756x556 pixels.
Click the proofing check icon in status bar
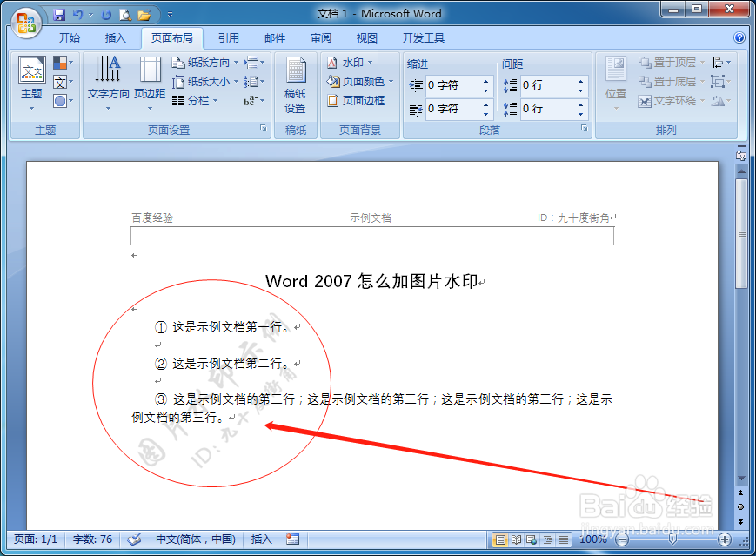coord(135,539)
